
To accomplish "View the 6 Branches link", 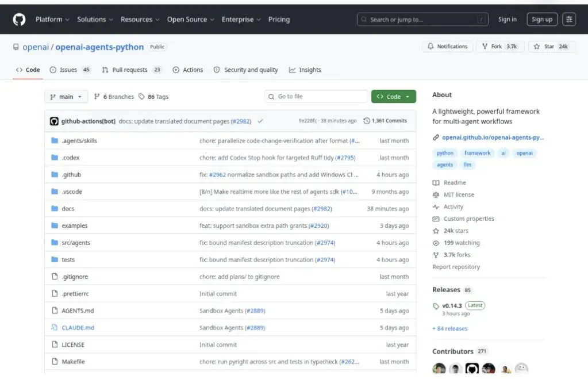I will pyautogui.click(x=114, y=97).
